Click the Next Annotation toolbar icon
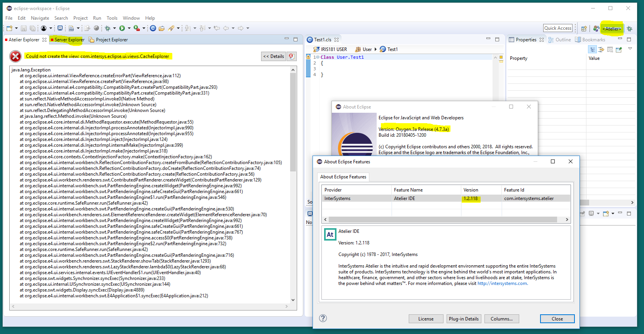The image size is (644, 334). click(187, 28)
